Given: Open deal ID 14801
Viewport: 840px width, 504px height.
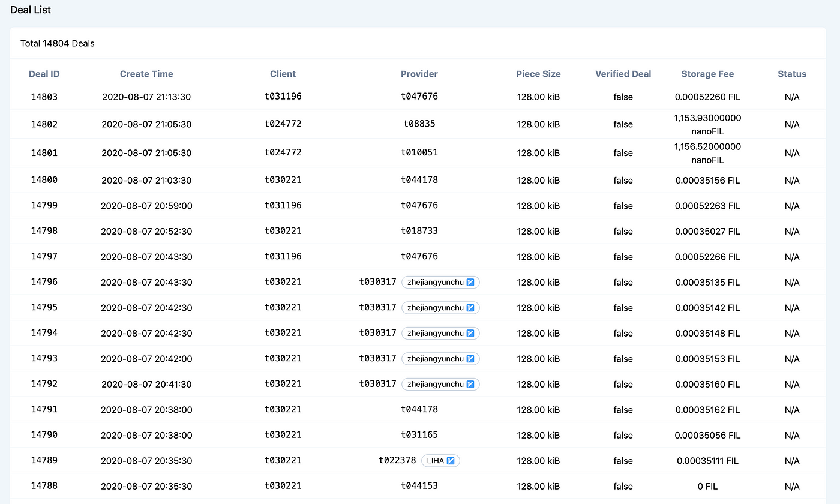Looking at the screenshot, I should pos(44,153).
